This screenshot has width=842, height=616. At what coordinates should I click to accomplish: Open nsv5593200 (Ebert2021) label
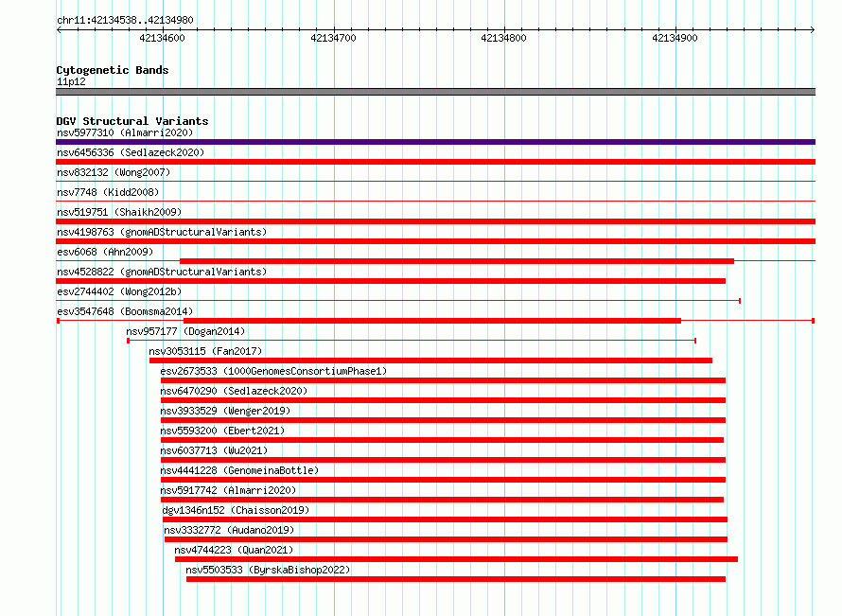pos(222,431)
